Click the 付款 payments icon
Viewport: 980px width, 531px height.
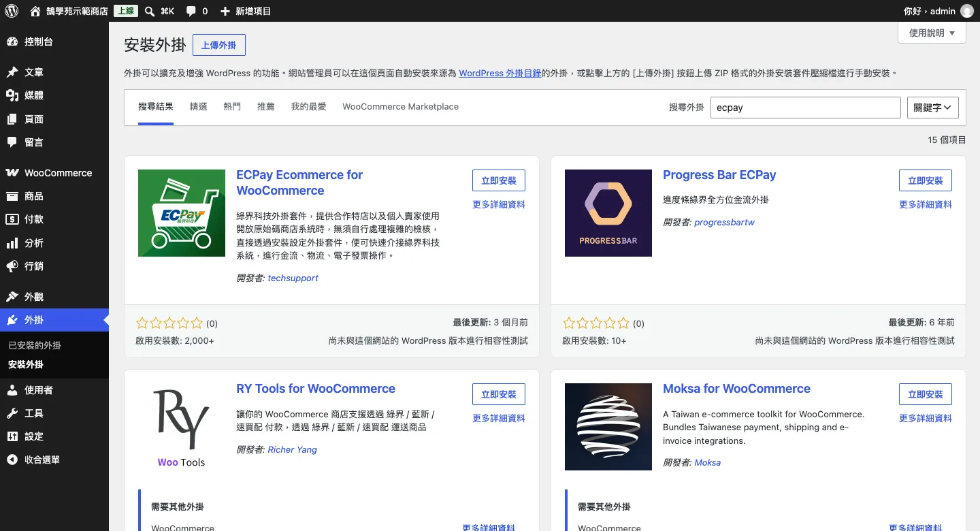coord(12,219)
